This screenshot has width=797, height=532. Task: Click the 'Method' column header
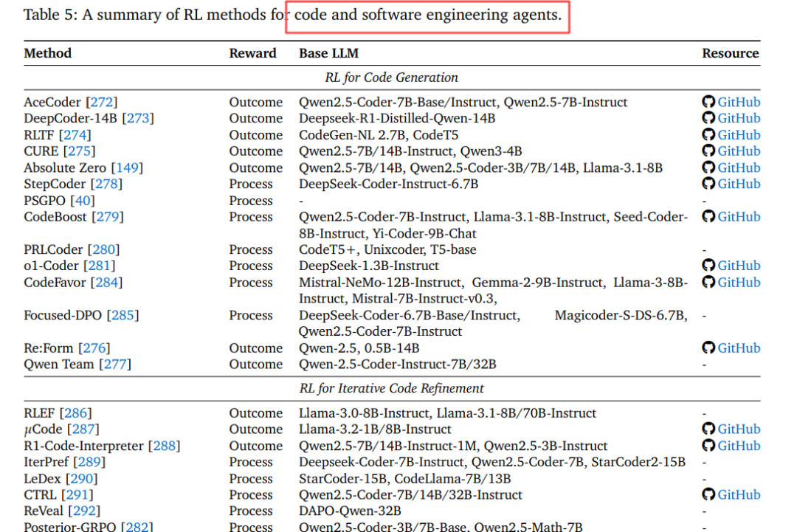pos(48,53)
